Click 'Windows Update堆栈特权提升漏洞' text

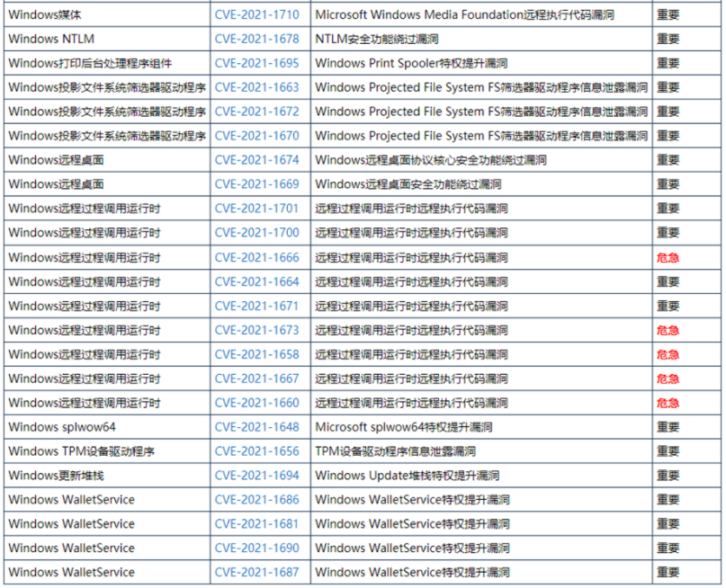(408, 475)
